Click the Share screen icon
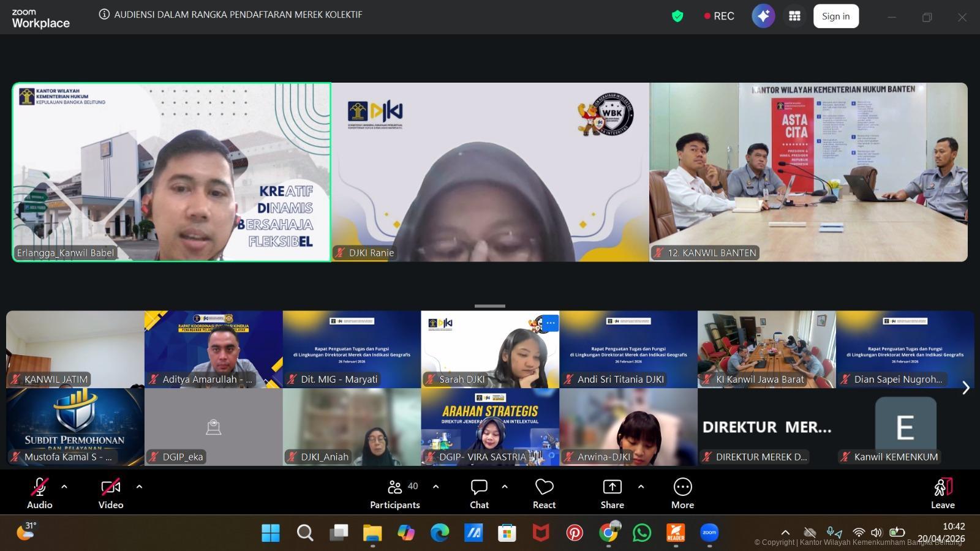Image resolution: width=980 pixels, height=551 pixels. (612, 493)
